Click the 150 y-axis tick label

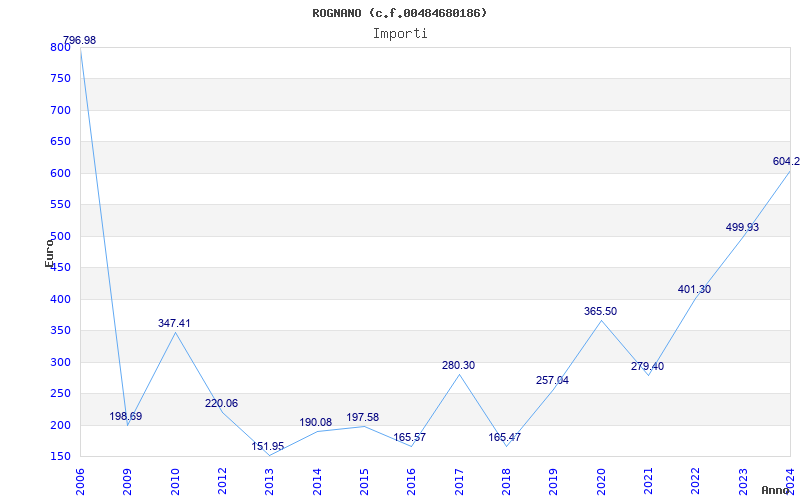click(x=60, y=457)
